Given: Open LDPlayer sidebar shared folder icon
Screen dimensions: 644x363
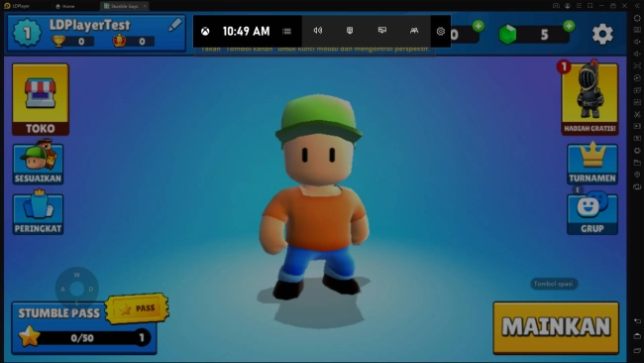Looking at the screenshot, I should click(637, 163).
